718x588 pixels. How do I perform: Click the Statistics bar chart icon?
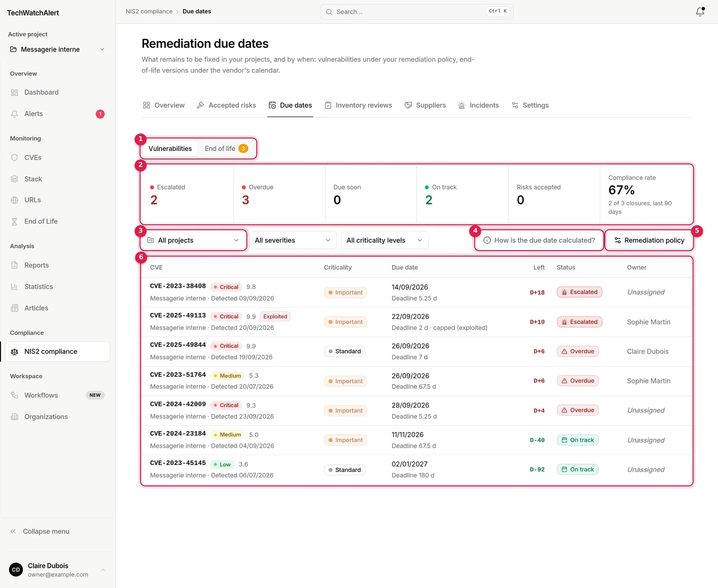pyautogui.click(x=15, y=287)
